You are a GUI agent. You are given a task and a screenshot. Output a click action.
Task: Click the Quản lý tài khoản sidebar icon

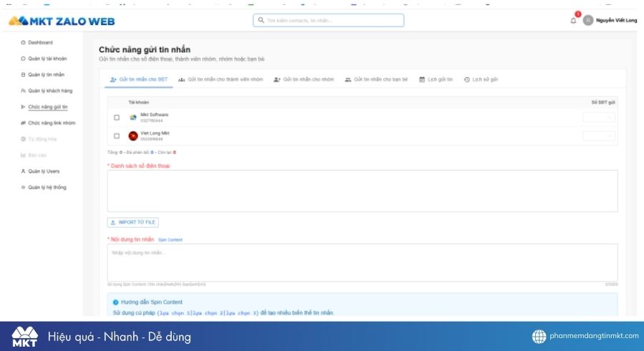23,58
